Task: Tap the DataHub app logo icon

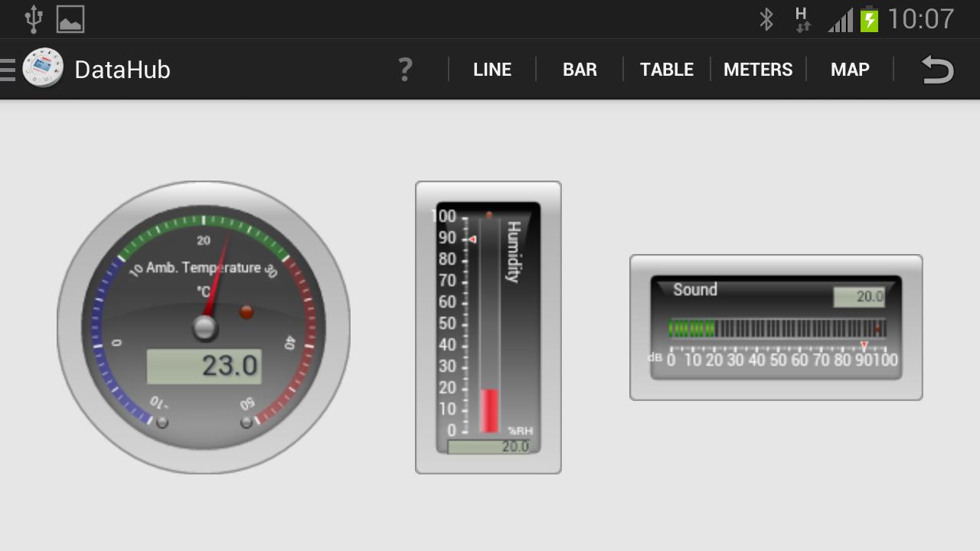Action: coord(43,69)
